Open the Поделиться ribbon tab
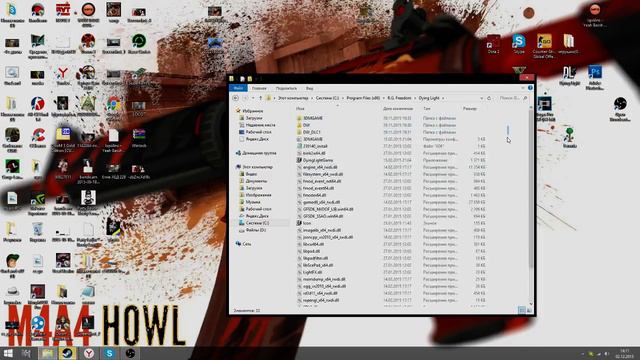Viewport: 640px width, 360px height. (x=286, y=88)
